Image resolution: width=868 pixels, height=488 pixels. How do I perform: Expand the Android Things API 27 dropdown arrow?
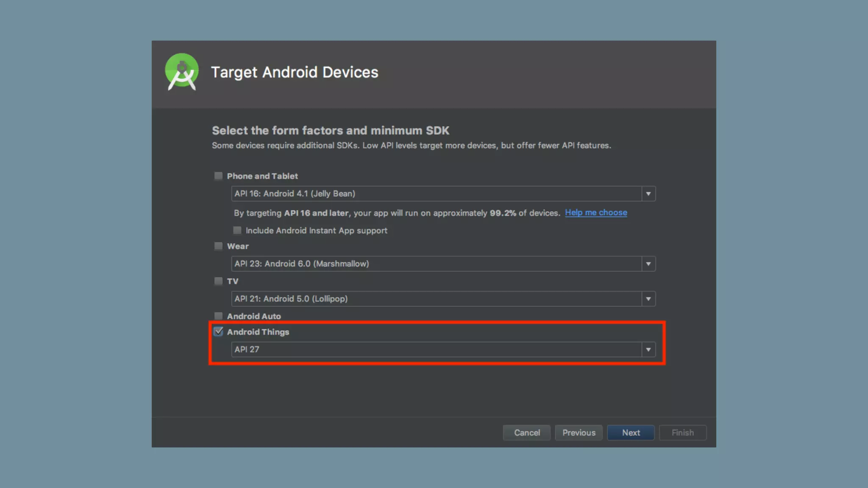[x=648, y=349]
